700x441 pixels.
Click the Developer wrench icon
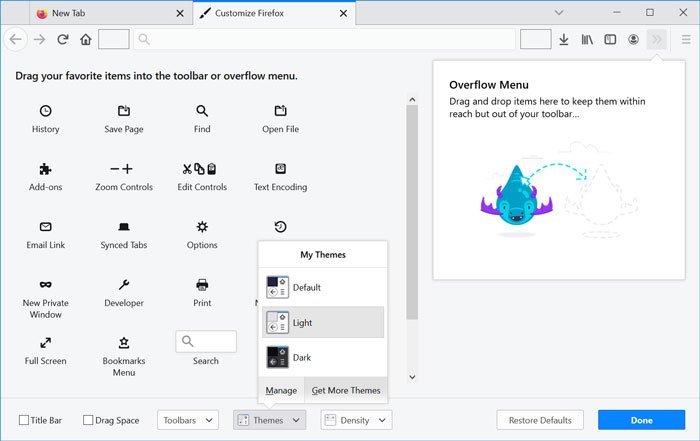pyautogui.click(x=124, y=285)
